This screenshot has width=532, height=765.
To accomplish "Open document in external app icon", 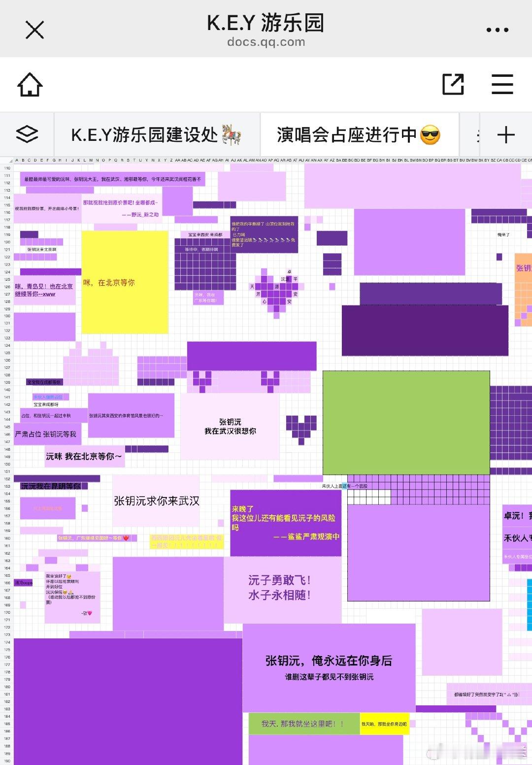I will [x=453, y=84].
